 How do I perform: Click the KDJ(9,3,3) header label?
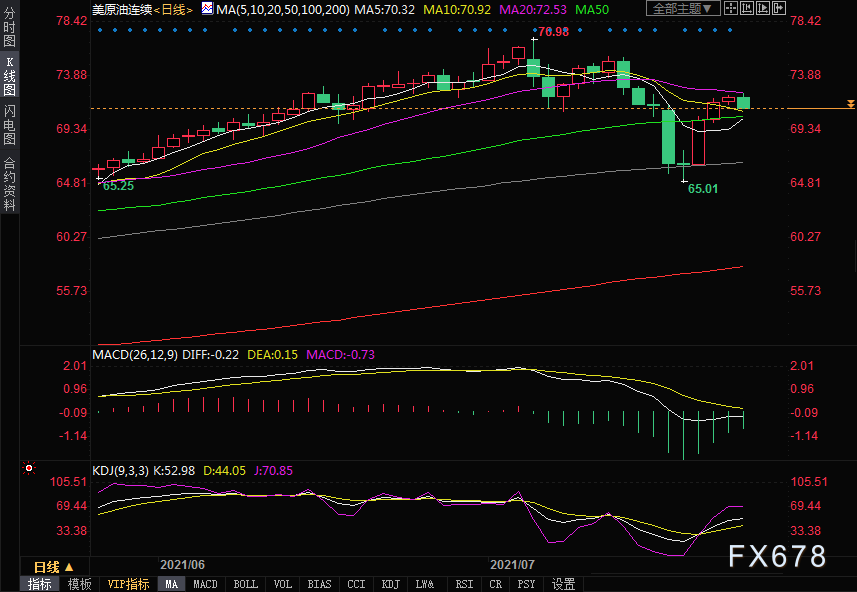[120, 470]
